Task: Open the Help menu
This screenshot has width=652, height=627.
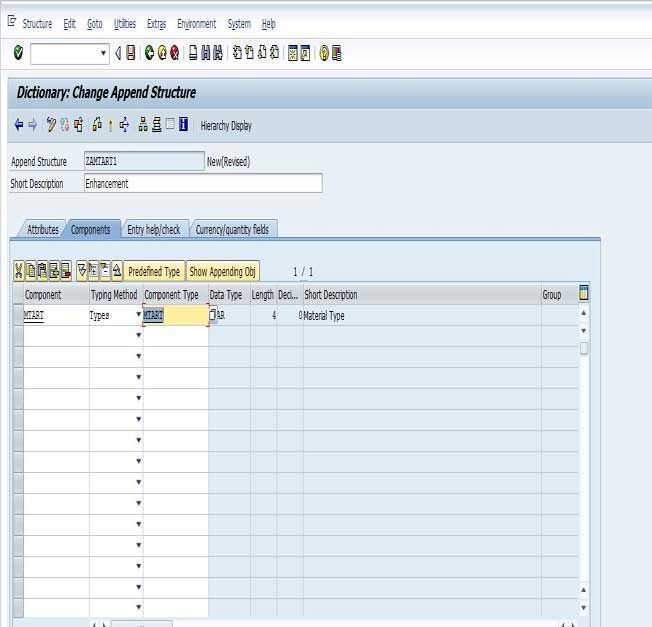Action: pos(269,24)
